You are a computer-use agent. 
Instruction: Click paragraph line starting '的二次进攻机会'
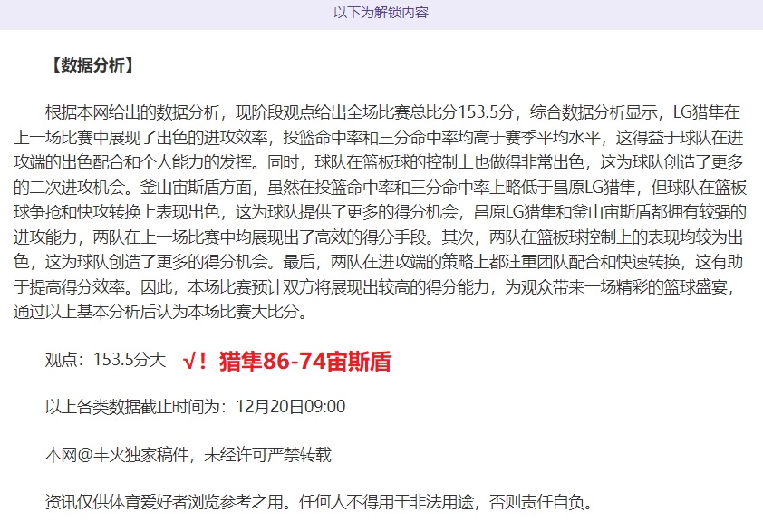(x=380, y=188)
